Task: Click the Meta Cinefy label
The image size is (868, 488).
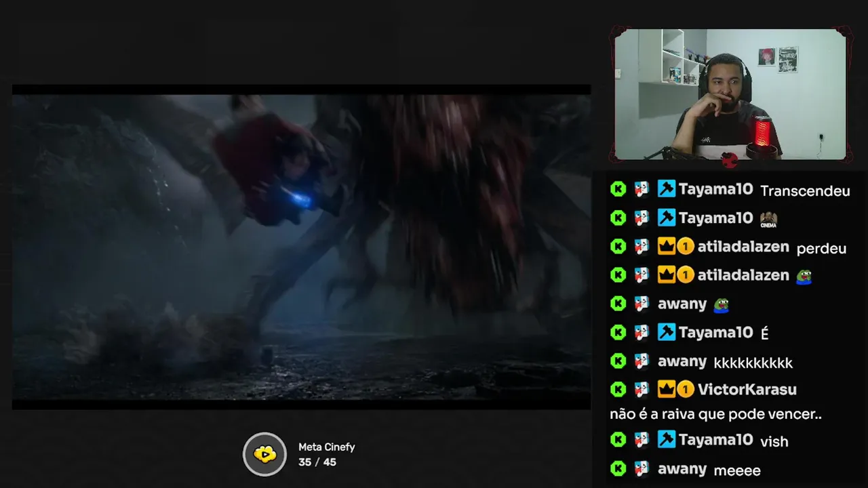Action: coord(327,447)
